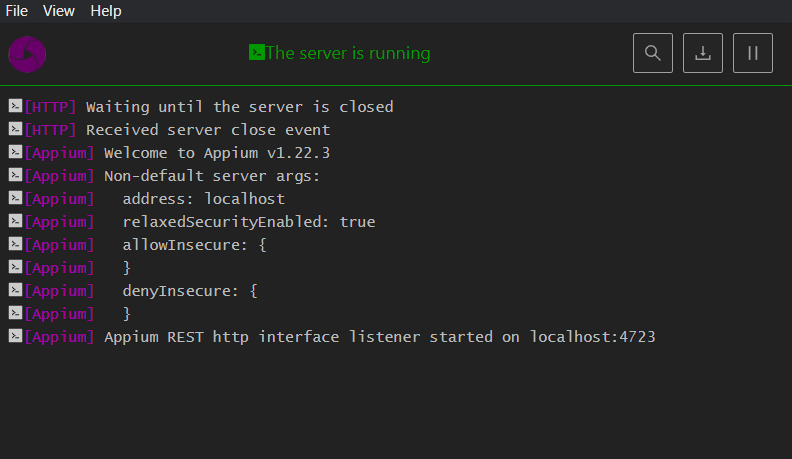Select log text 'Waiting until the server is closed'
Viewport: 792px width, 459px height.
239,107
